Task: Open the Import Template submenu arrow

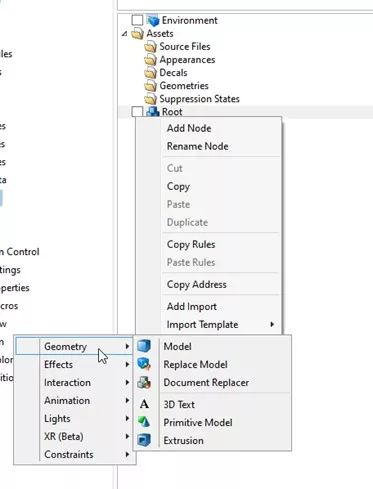Action: [272, 324]
